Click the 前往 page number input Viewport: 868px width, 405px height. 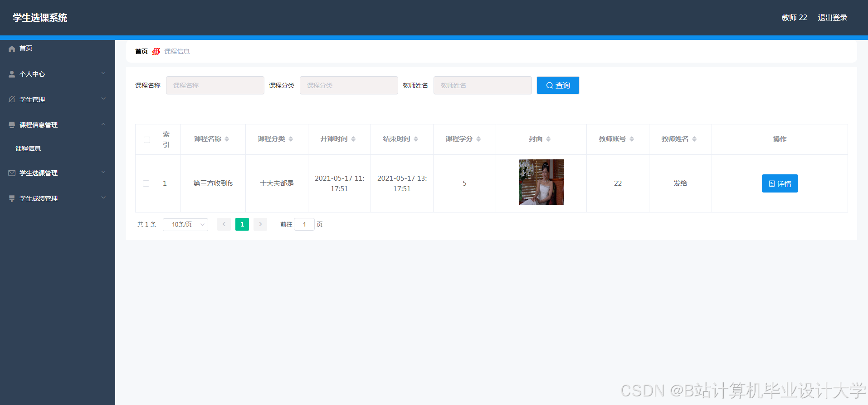point(304,224)
